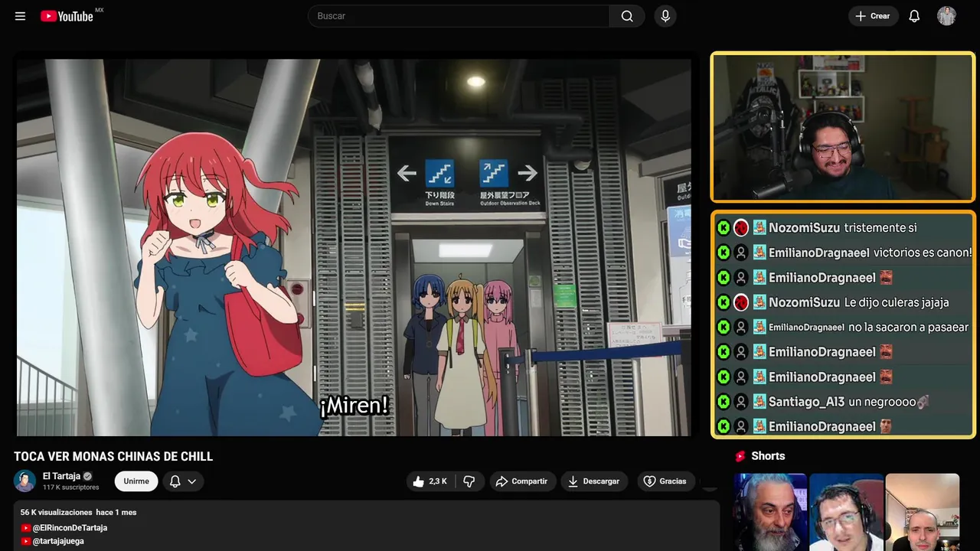The image size is (980, 551).
Task: Click the video title text
Action: tap(113, 457)
